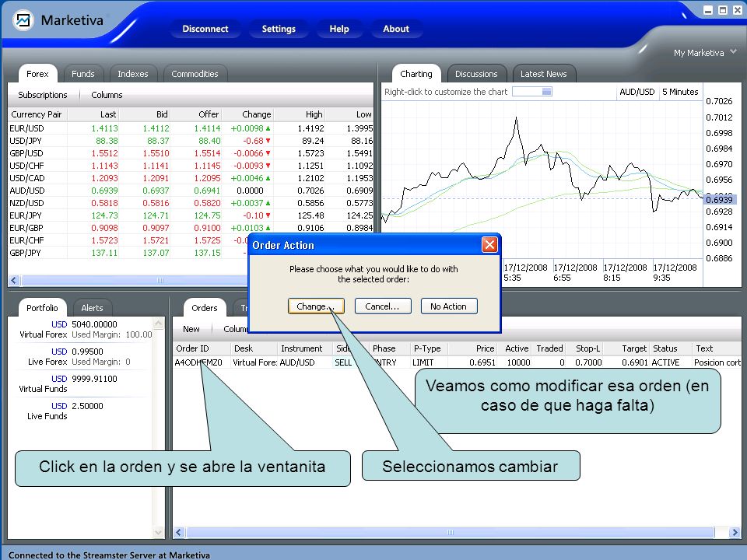The width and height of the screenshot is (747, 560).
Task: Click the AUD/USD chart instrument selector
Action: 637,92
